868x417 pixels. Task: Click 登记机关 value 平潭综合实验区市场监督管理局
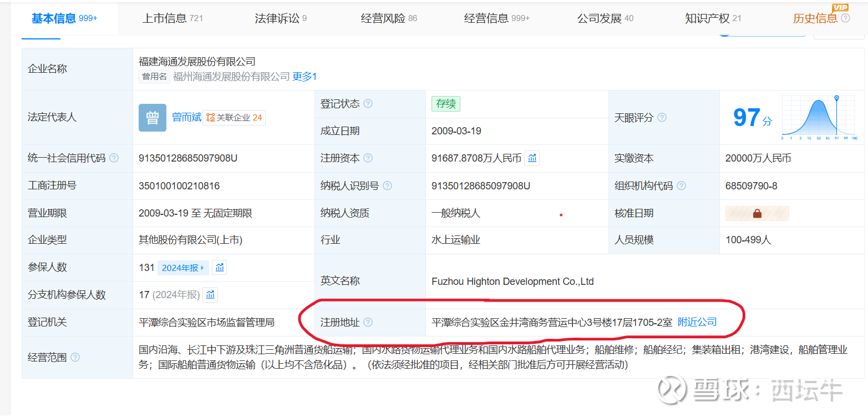(x=206, y=322)
